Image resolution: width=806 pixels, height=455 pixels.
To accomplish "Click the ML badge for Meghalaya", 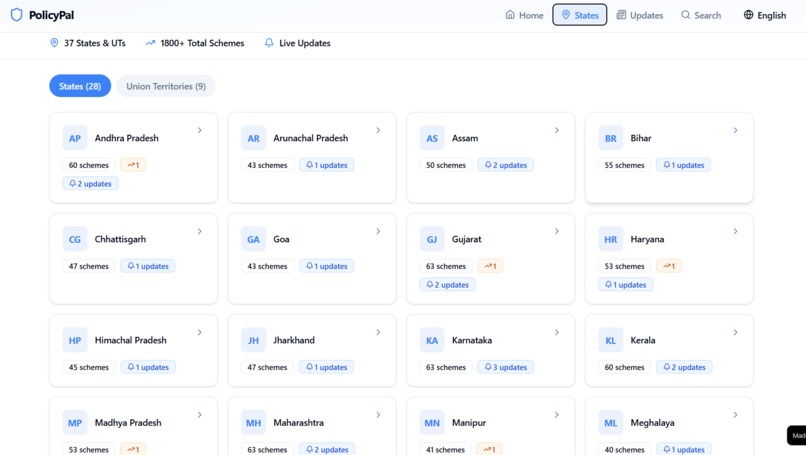I will 611,423.
